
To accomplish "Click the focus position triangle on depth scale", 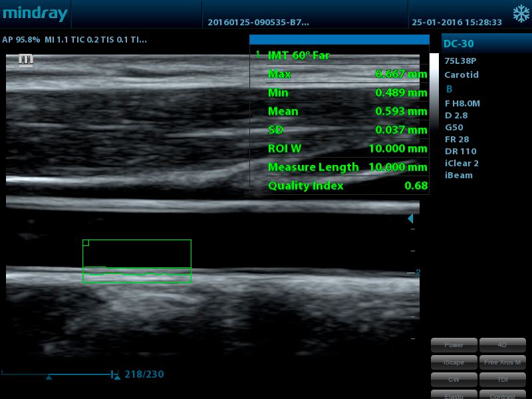I will [410, 218].
